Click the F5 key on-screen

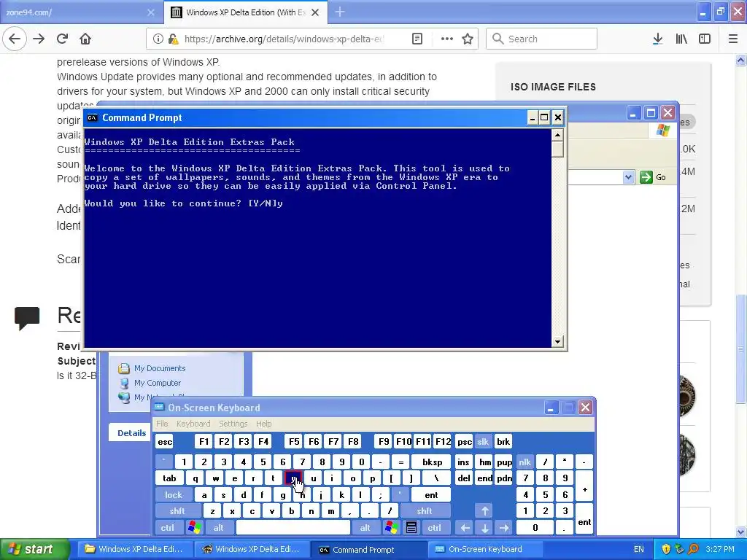point(294,442)
